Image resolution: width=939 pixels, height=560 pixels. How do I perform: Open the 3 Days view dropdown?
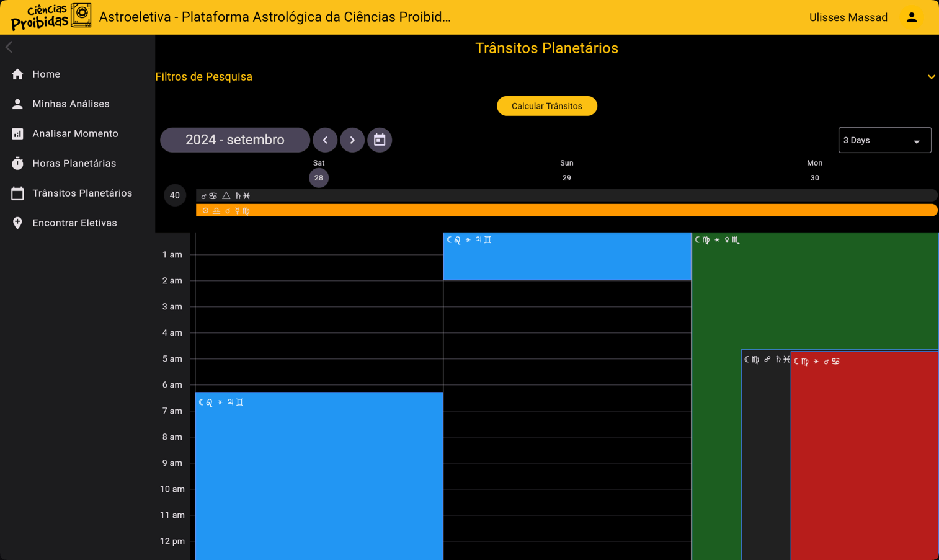(x=884, y=140)
